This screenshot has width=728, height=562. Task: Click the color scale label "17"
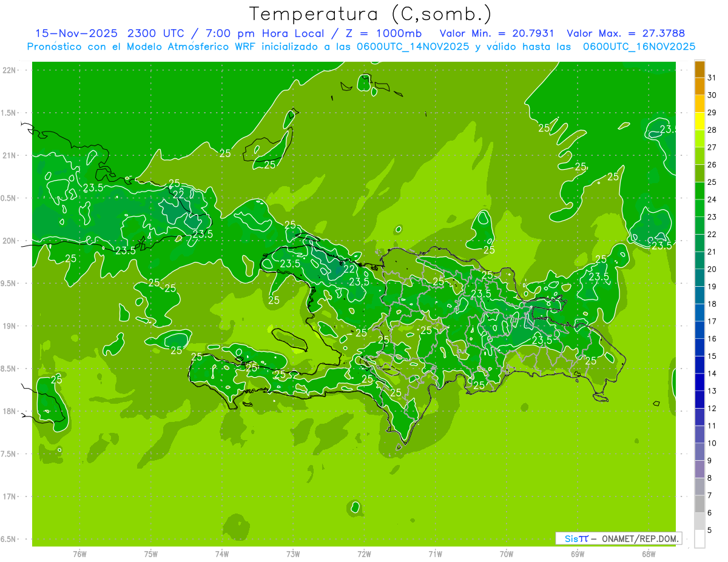point(712,321)
